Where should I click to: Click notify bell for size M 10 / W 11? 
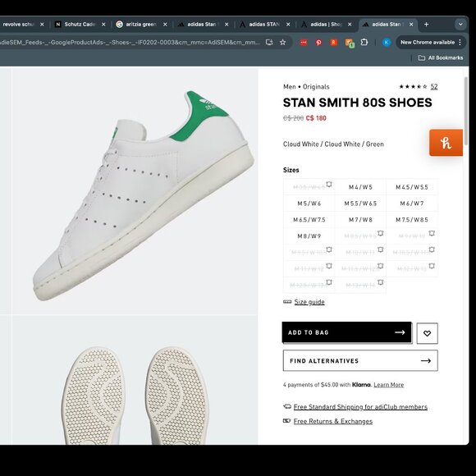click(x=380, y=249)
